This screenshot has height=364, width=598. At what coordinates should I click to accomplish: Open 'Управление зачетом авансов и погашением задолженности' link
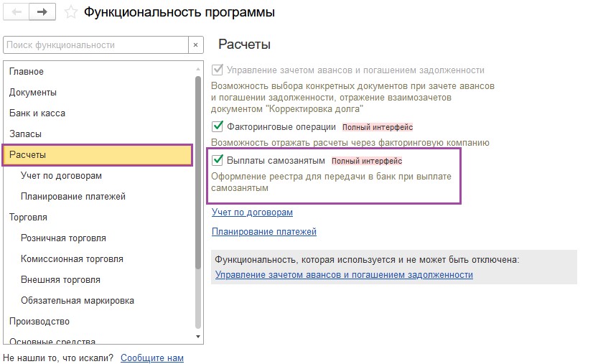pyautogui.click(x=344, y=275)
